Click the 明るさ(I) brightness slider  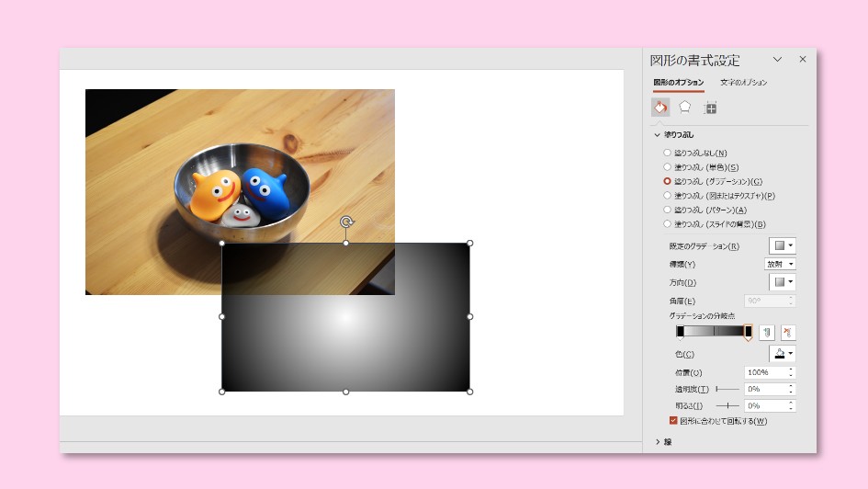click(x=727, y=406)
